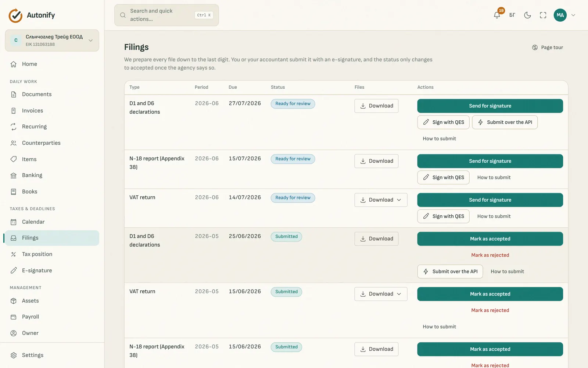Sign 2026-06 D1 and D6 declarations with QES
Viewport: 588px width, 368px height.
[x=443, y=122]
